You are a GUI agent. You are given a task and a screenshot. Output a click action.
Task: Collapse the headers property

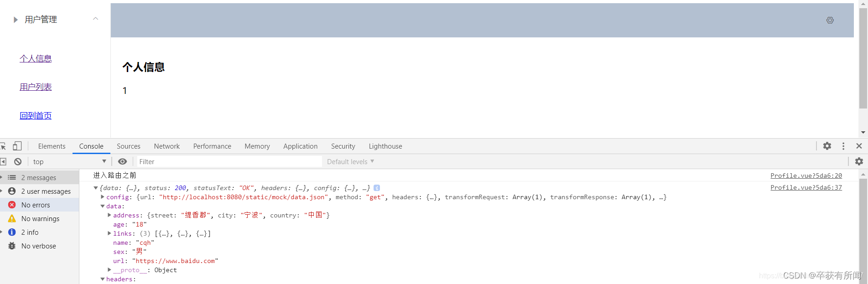(x=103, y=279)
